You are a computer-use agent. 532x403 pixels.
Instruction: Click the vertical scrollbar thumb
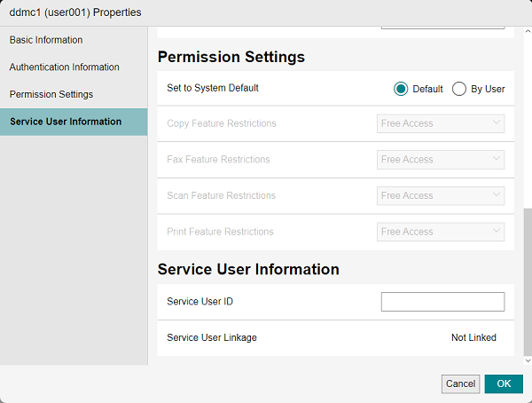click(x=528, y=282)
